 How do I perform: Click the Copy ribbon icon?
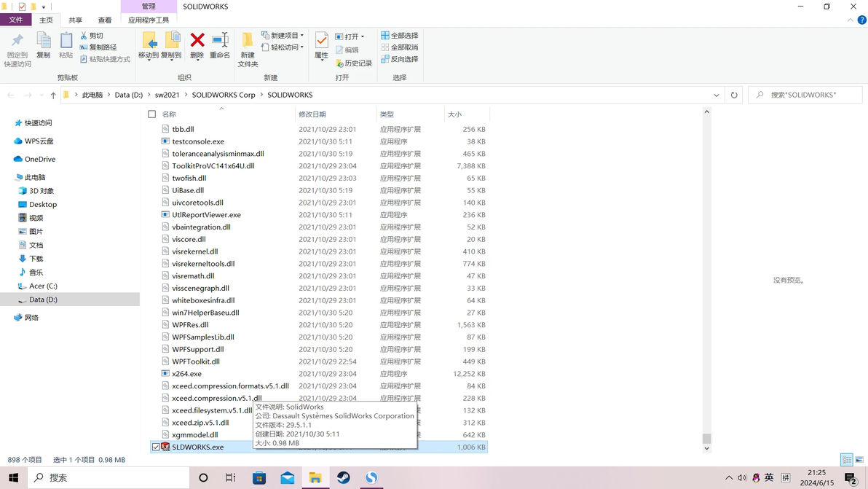point(43,45)
